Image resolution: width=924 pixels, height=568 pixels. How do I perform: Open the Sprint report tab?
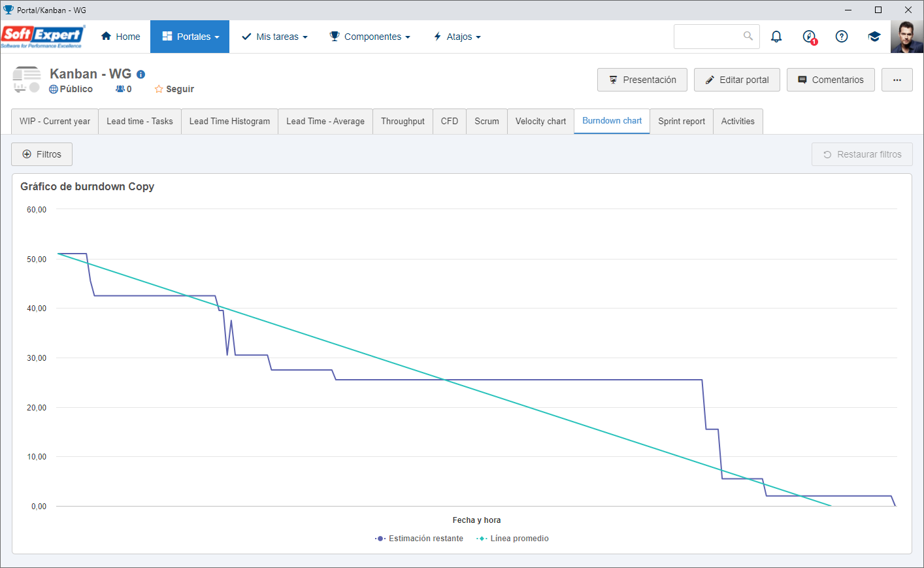pos(682,122)
